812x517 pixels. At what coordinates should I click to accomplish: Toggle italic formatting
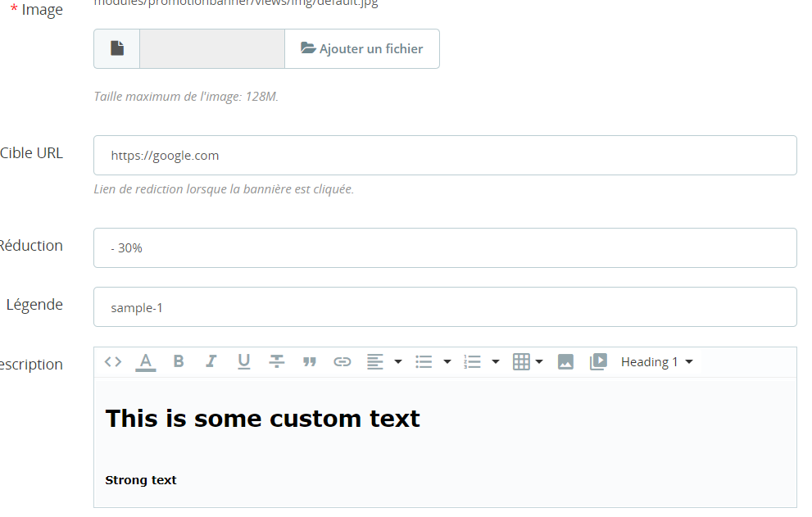211,361
